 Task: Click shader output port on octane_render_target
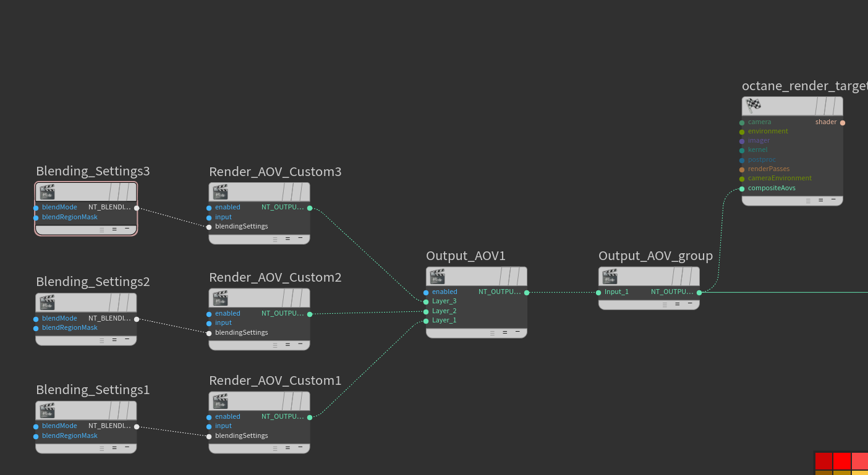[x=843, y=123]
